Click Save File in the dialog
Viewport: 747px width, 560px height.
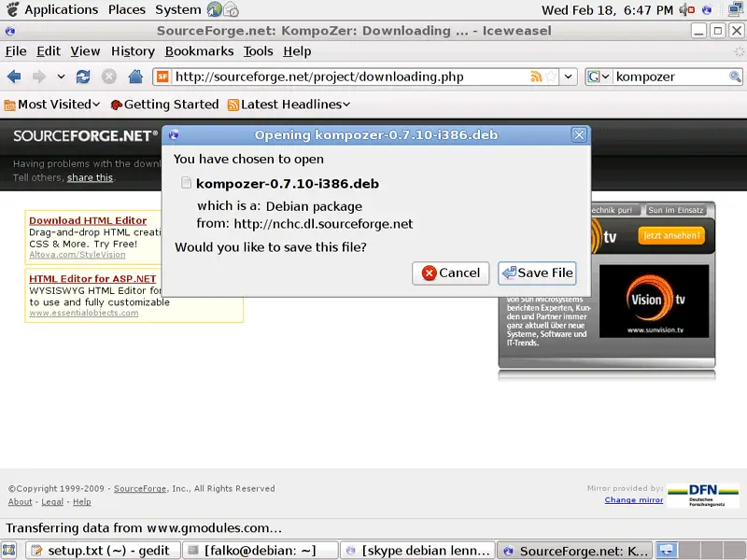[x=537, y=273]
